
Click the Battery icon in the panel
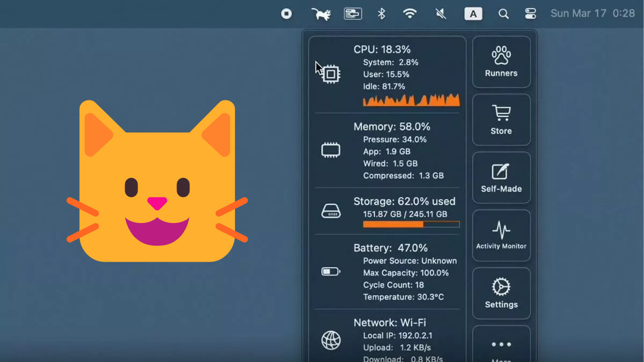click(331, 272)
